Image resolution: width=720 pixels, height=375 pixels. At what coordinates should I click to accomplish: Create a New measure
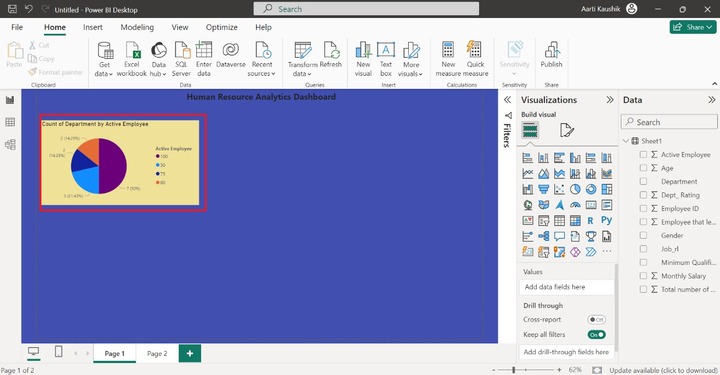(448, 60)
